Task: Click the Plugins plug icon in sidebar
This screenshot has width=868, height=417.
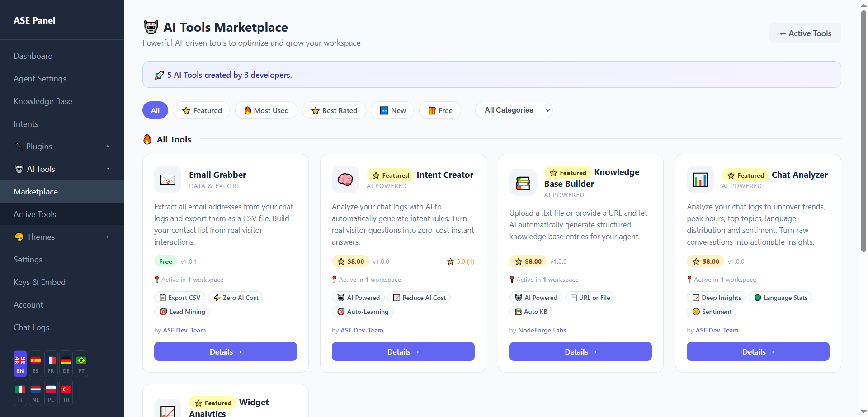Action: pyautogui.click(x=19, y=147)
